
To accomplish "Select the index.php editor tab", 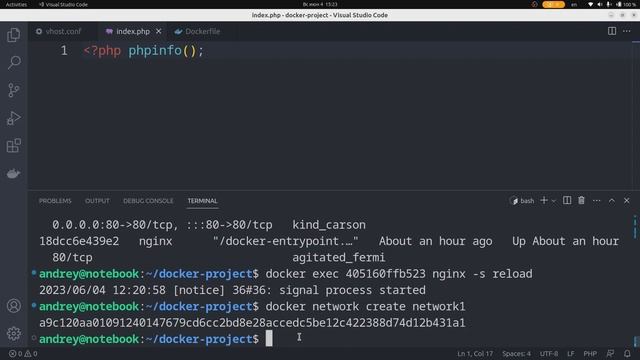I will pos(133,31).
